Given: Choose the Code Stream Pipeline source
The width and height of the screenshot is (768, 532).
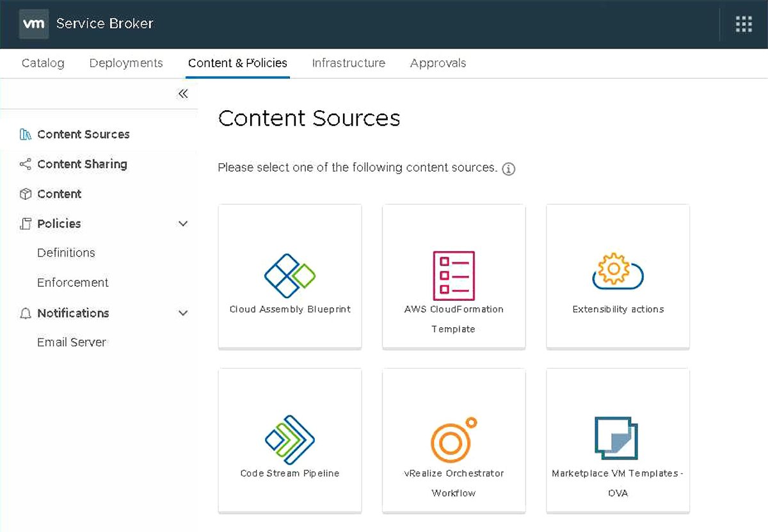Looking at the screenshot, I should [x=289, y=440].
